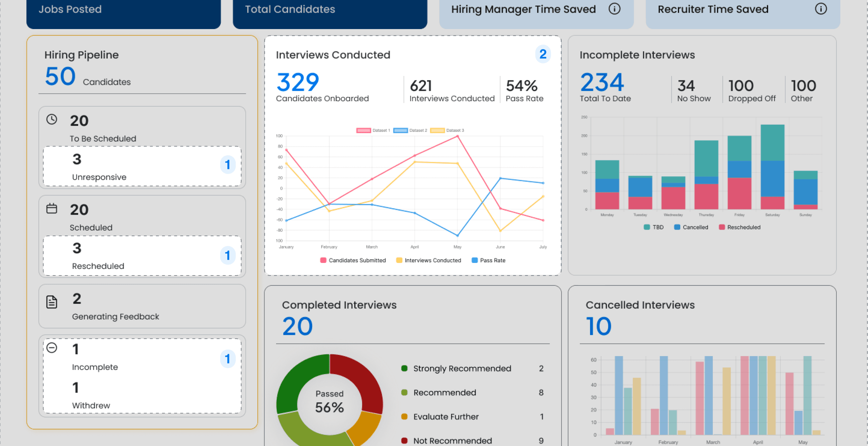The height and width of the screenshot is (446, 868).
Task: Click the Saturday bar in Incomplete Interviews chart
Action: click(772, 167)
